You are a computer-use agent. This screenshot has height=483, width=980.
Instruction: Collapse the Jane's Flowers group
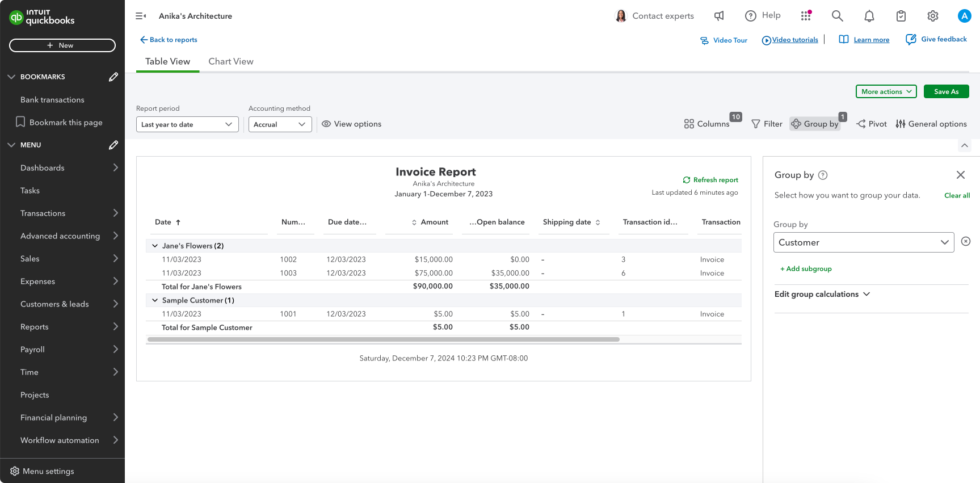[x=155, y=246]
